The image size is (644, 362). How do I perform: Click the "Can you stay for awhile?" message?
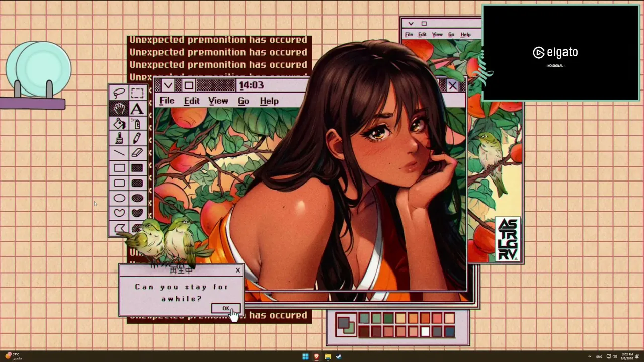click(x=182, y=293)
